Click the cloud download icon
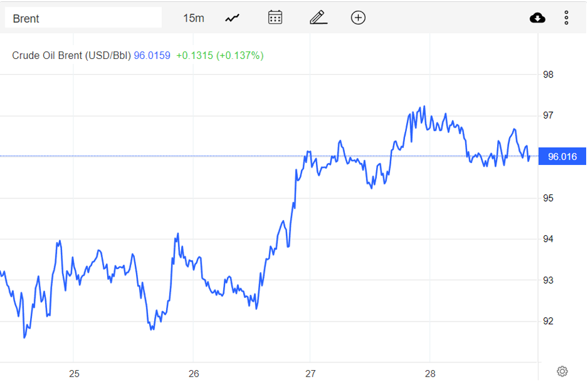Image resolution: width=588 pixels, height=387 pixels. (x=537, y=18)
